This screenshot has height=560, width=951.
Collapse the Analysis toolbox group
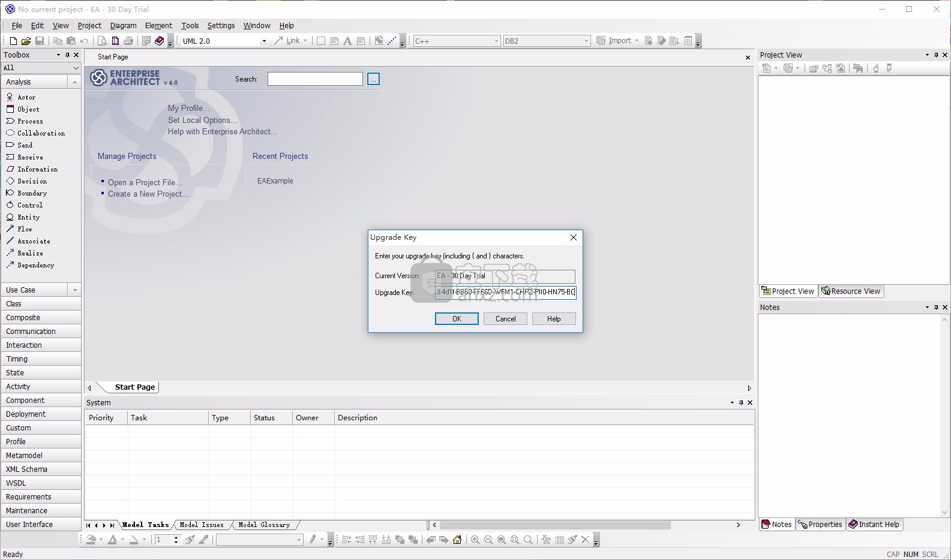click(x=74, y=82)
